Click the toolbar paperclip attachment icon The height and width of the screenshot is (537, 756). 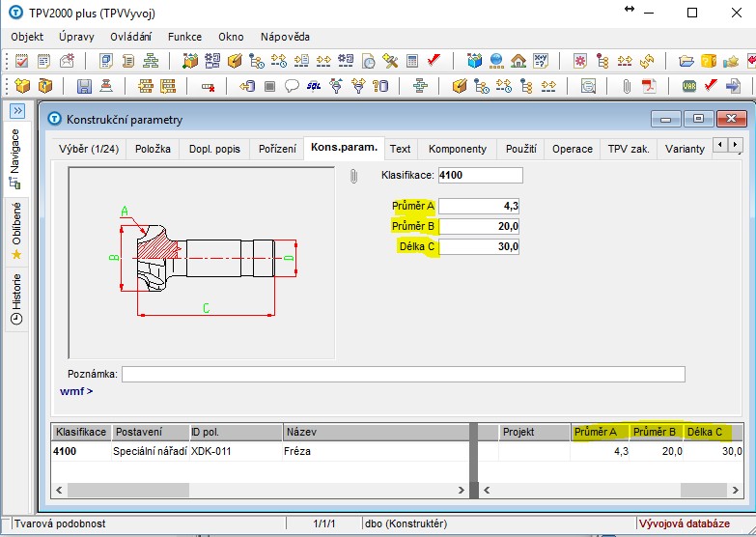coord(627,86)
